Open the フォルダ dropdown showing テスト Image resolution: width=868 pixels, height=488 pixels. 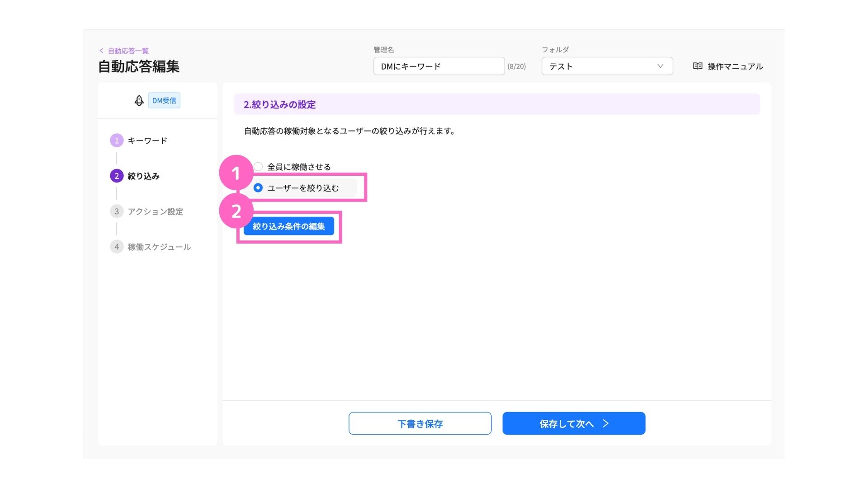click(x=607, y=66)
